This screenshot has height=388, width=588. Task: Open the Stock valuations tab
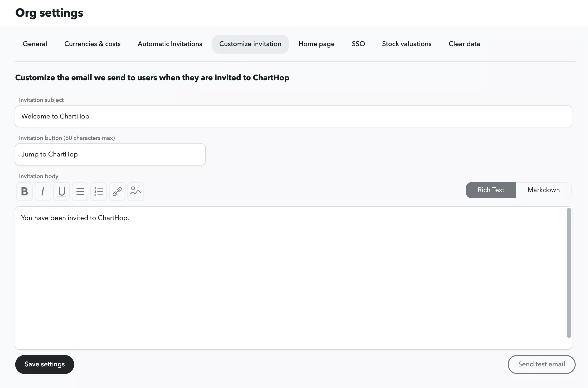pos(407,44)
